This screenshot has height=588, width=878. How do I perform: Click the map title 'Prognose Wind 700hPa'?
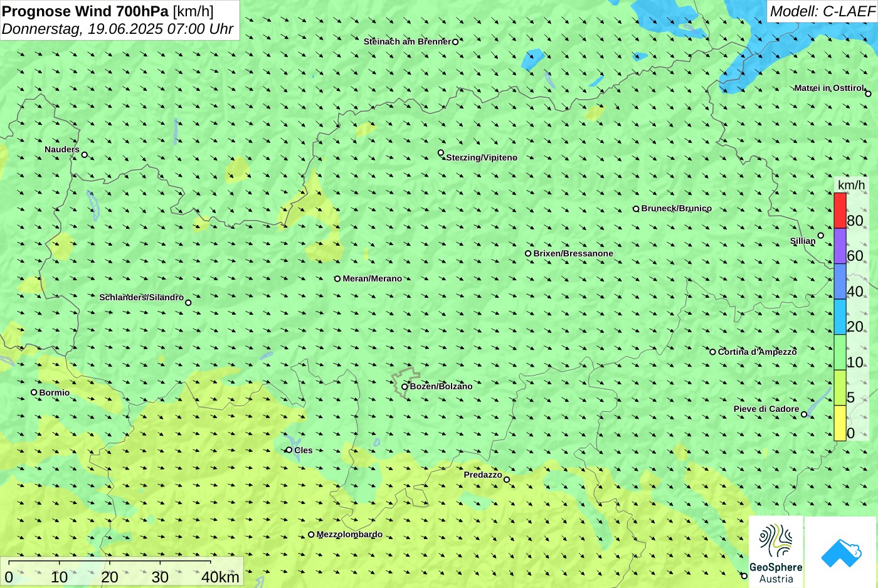coord(86,11)
